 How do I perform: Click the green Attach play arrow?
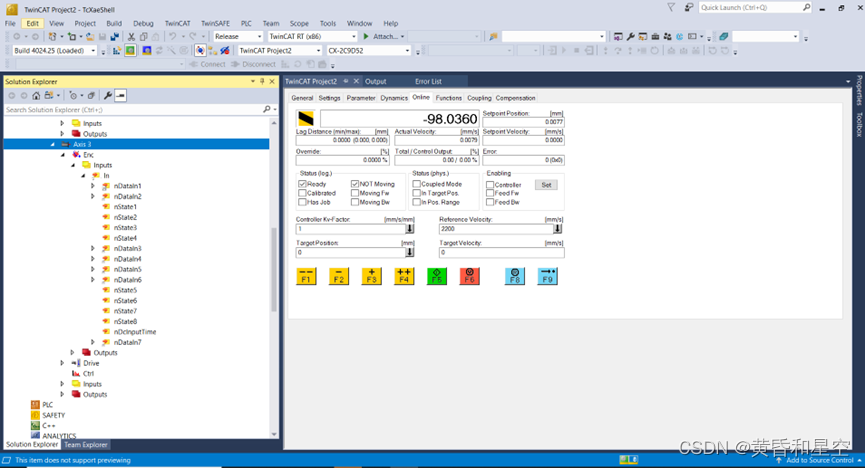[x=366, y=36]
